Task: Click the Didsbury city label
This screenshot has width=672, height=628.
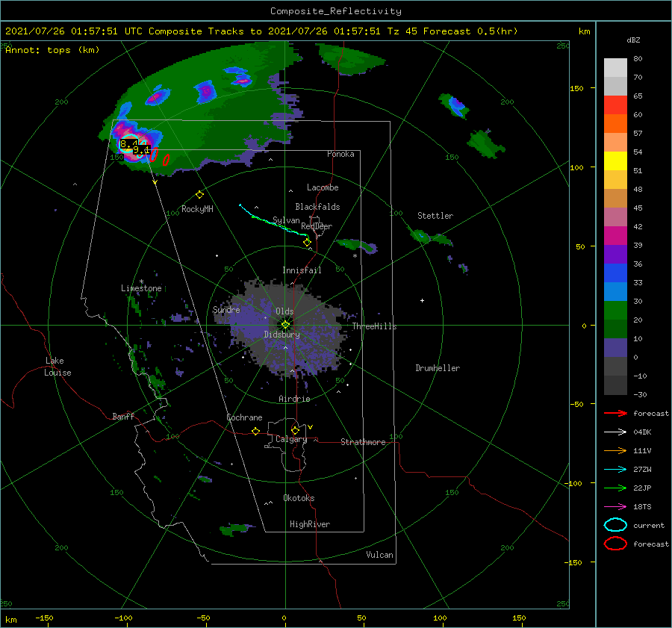Action: coord(282,335)
